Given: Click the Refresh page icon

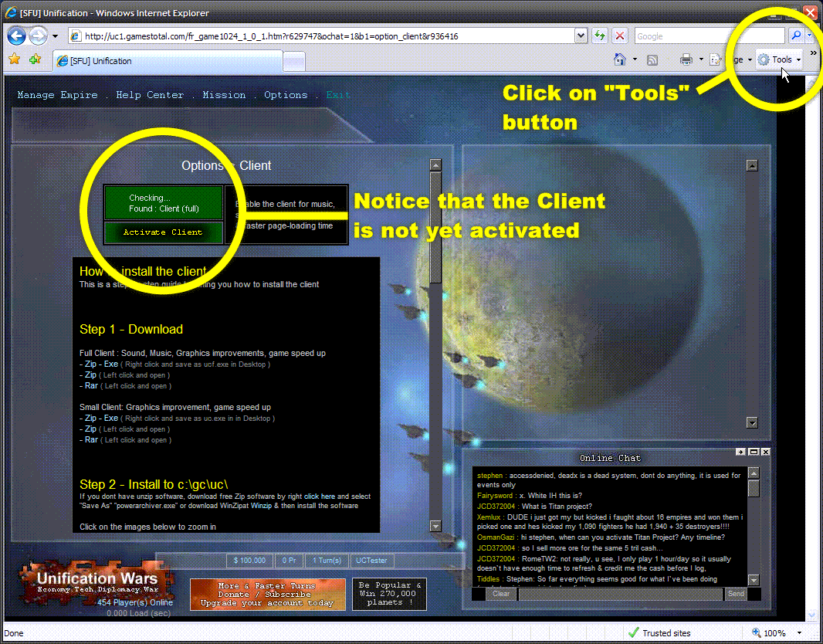Looking at the screenshot, I should 600,36.
